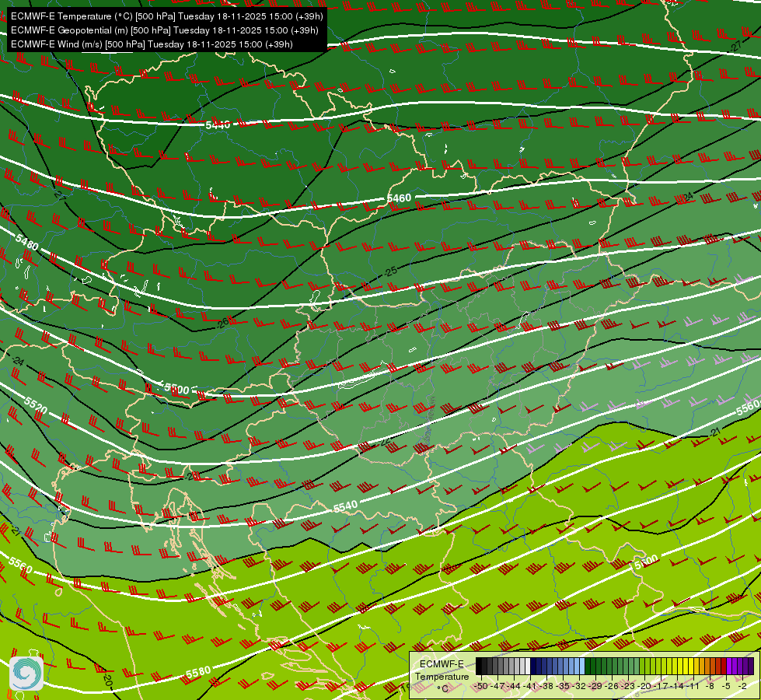The width and height of the screenshot is (761, 700).
Task: Click the -35 tick in color legend
Action: (x=563, y=686)
